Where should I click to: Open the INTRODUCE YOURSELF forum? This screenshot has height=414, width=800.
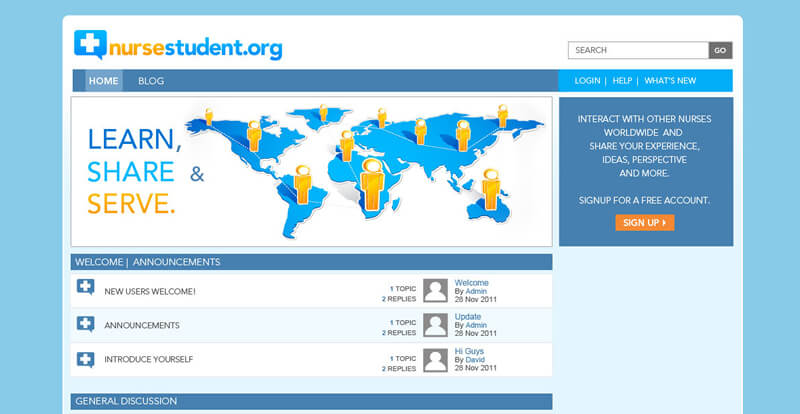149,359
